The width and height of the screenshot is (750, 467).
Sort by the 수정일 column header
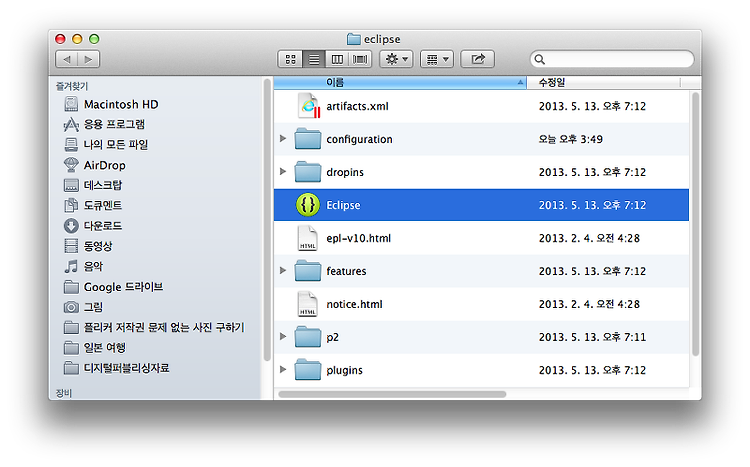[603, 83]
